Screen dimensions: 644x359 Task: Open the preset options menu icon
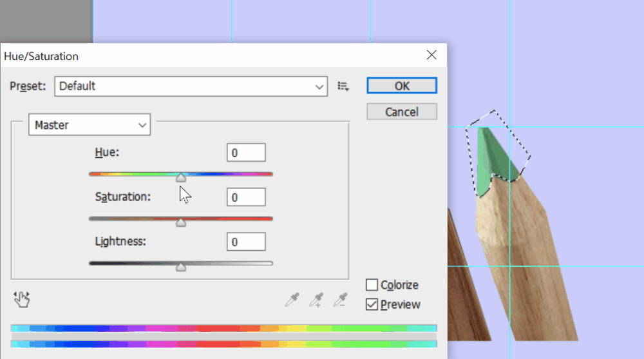[x=343, y=86]
